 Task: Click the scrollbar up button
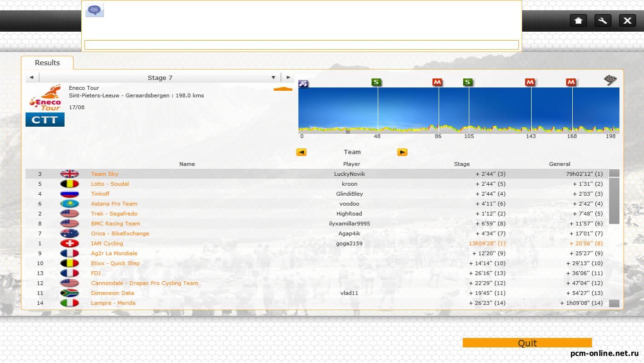tap(614, 173)
